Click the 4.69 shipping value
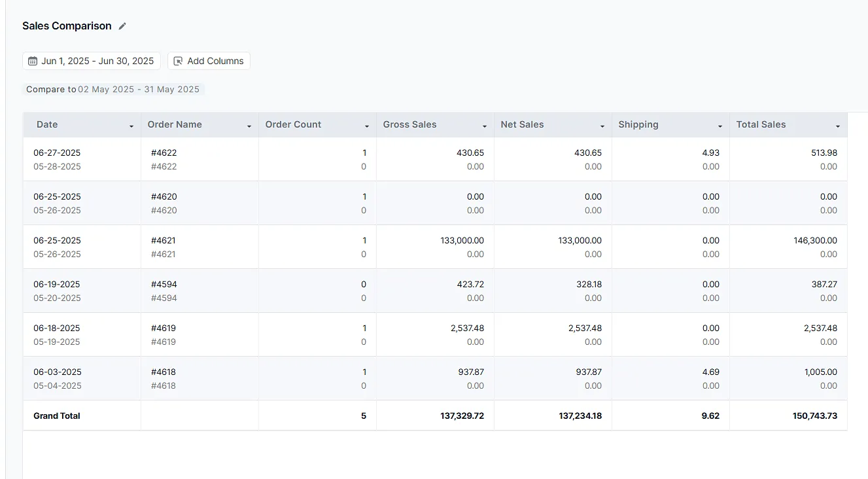The width and height of the screenshot is (868, 479). (710, 372)
